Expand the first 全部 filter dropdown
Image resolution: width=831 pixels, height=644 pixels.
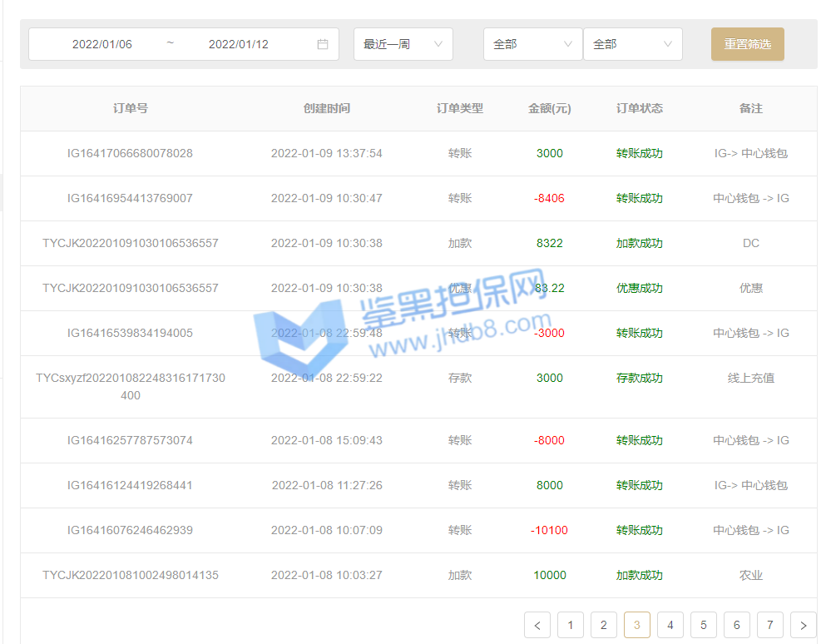532,44
